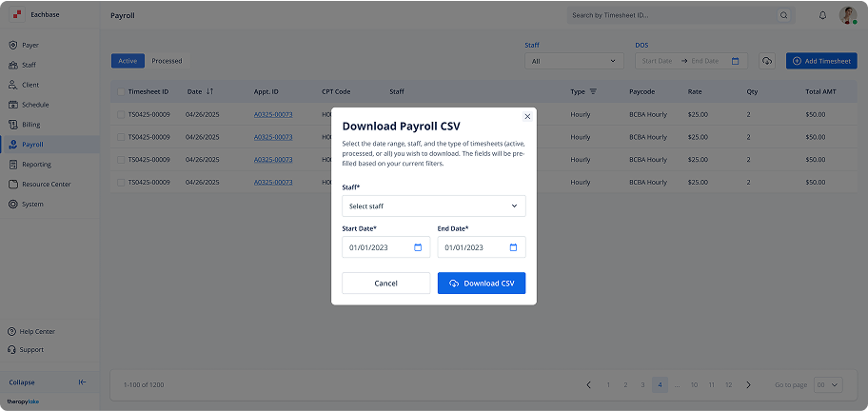Open the Start Date calendar picker icon
The height and width of the screenshot is (411, 868).
coord(418,247)
